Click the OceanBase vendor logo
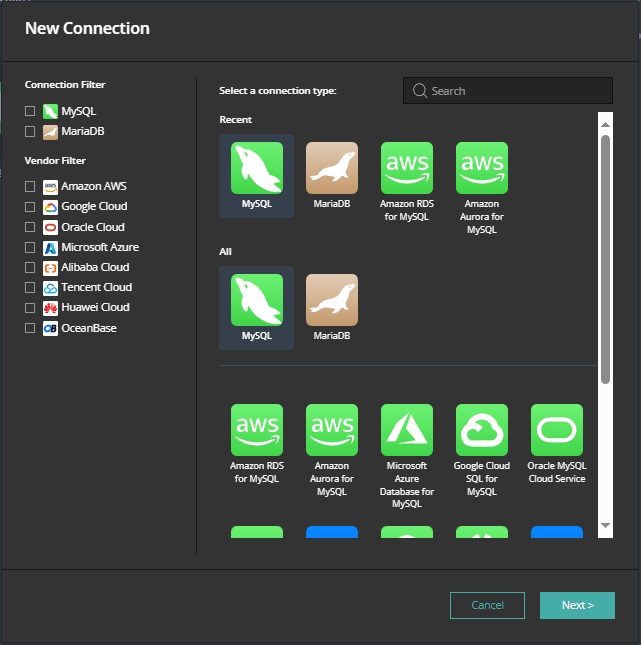 point(50,328)
